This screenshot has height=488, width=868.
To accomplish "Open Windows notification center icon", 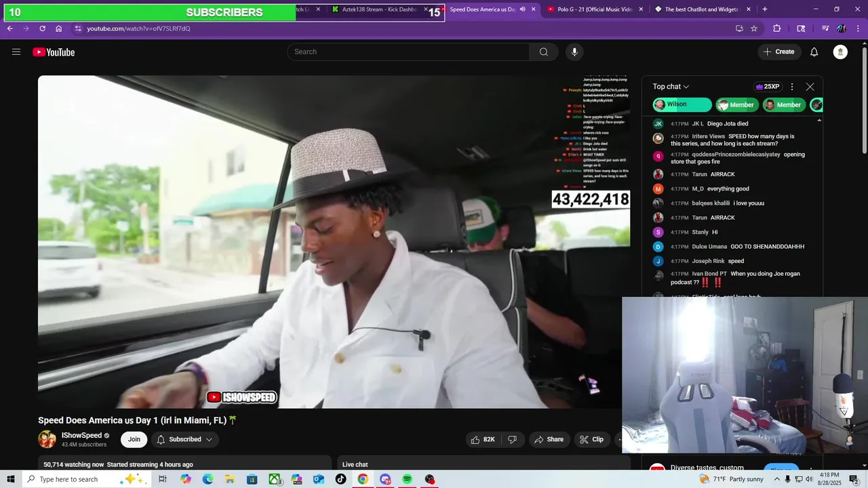I will tap(854, 479).
